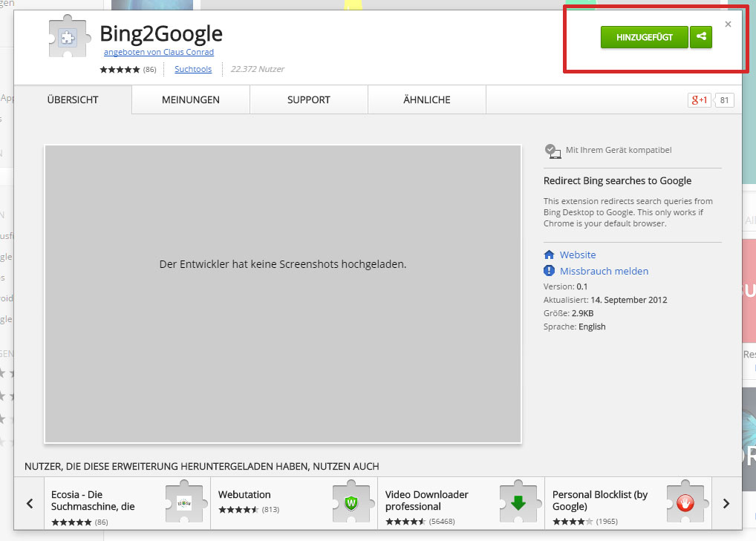Click the Bing2Google star rating (86)
Image resolution: width=756 pixels, height=541 pixels.
(x=128, y=69)
